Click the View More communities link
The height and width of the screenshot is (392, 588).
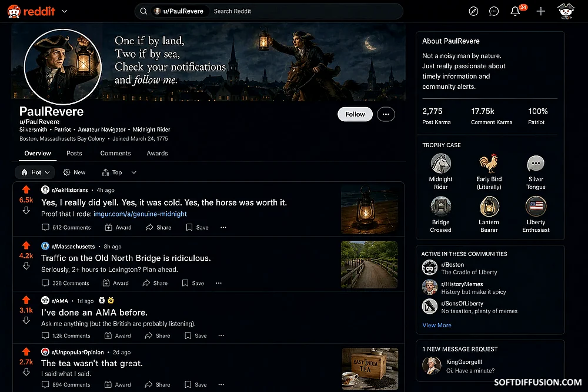pos(436,325)
